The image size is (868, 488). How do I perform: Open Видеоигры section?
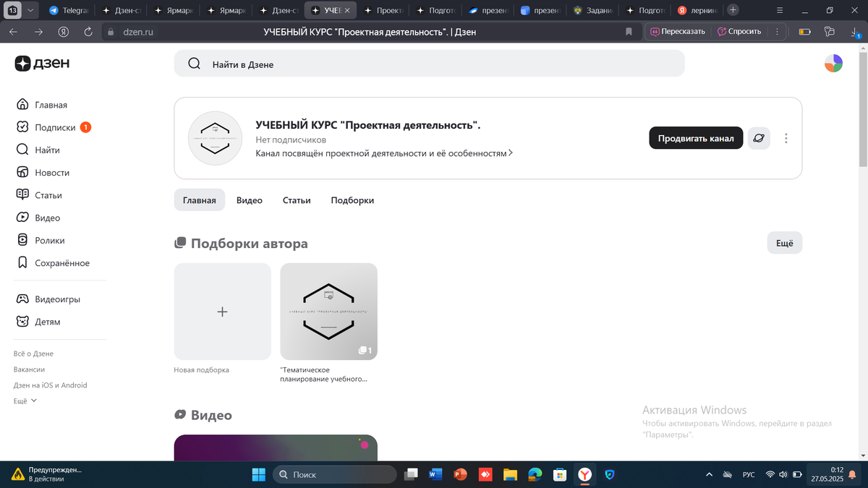pos(48,299)
